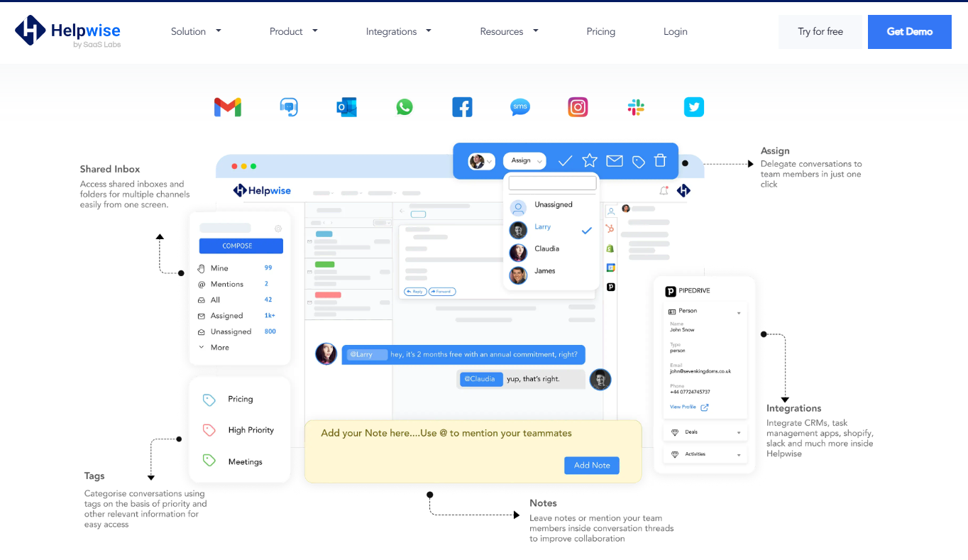Screen dimensions: 968x560
Task: Open the Pricing page from navigation
Action: click(x=600, y=31)
